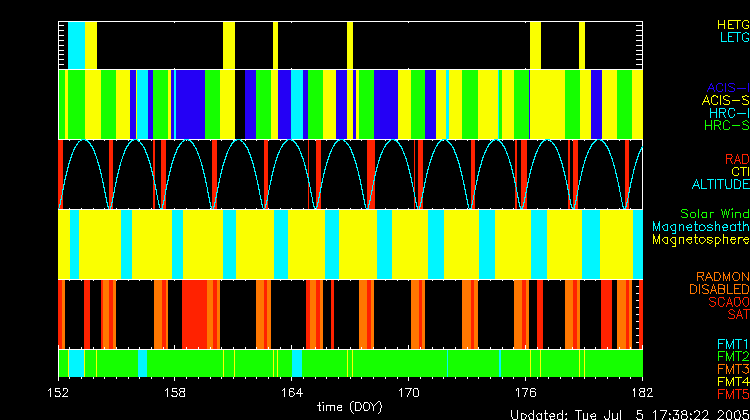Click the DISABLED legend label
750x420 pixels.
tap(717, 289)
